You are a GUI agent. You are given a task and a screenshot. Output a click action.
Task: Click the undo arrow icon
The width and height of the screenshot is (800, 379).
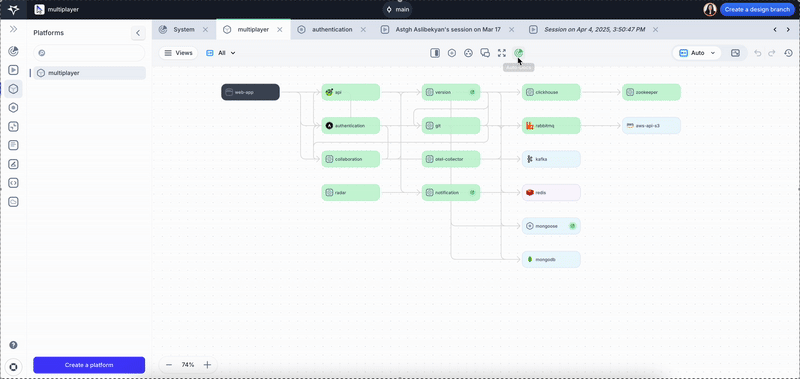[x=758, y=53]
